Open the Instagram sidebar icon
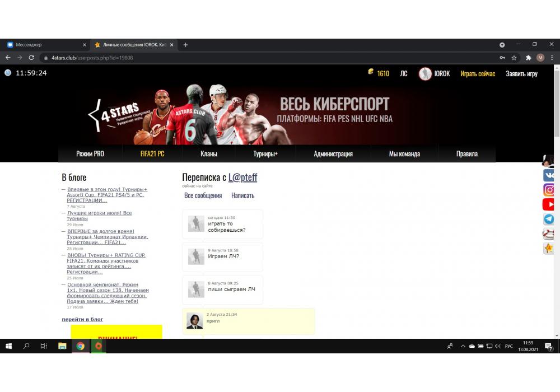This screenshot has width=560, height=392. click(549, 190)
